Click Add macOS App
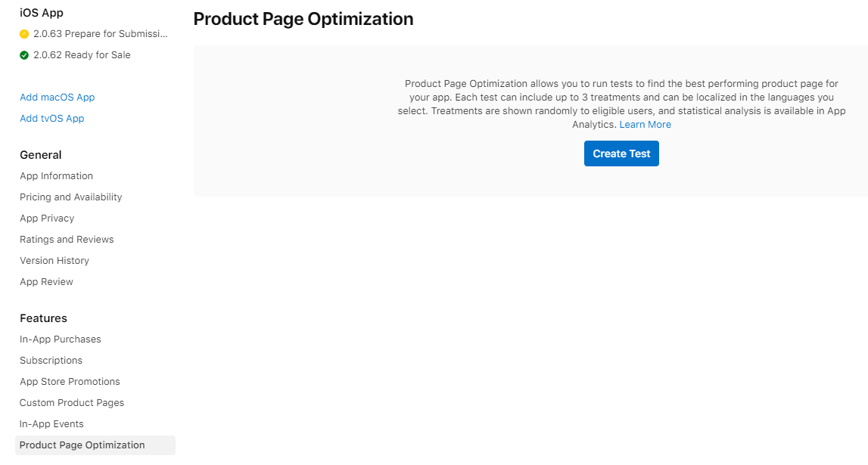This screenshot has width=868, height=465. click(57, 97)
